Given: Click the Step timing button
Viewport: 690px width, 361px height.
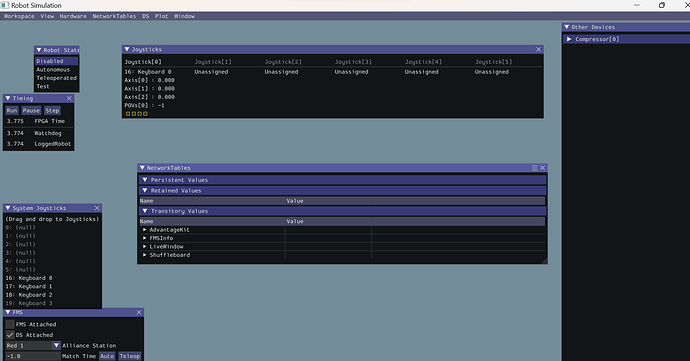Looking at the screenshot, I should click(x=52, y=111).
